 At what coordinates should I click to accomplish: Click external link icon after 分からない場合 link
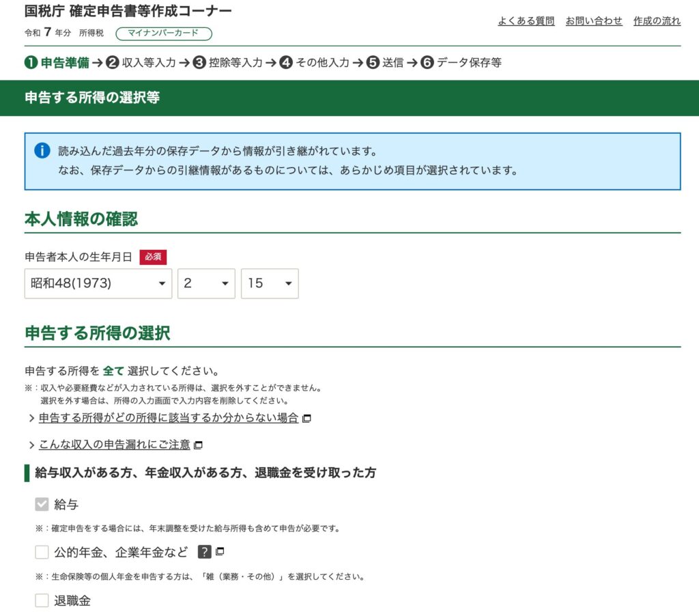tap(306, 418)
